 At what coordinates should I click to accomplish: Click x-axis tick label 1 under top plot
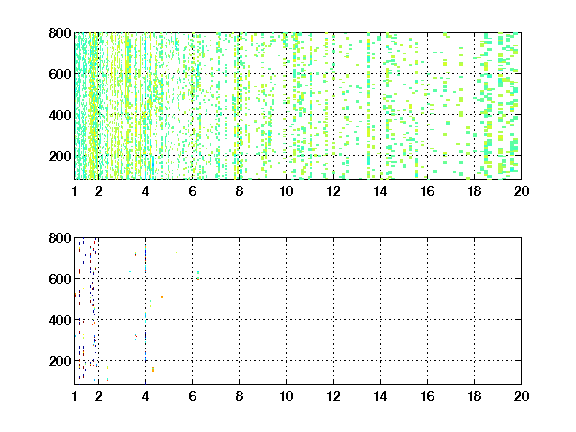75,191
